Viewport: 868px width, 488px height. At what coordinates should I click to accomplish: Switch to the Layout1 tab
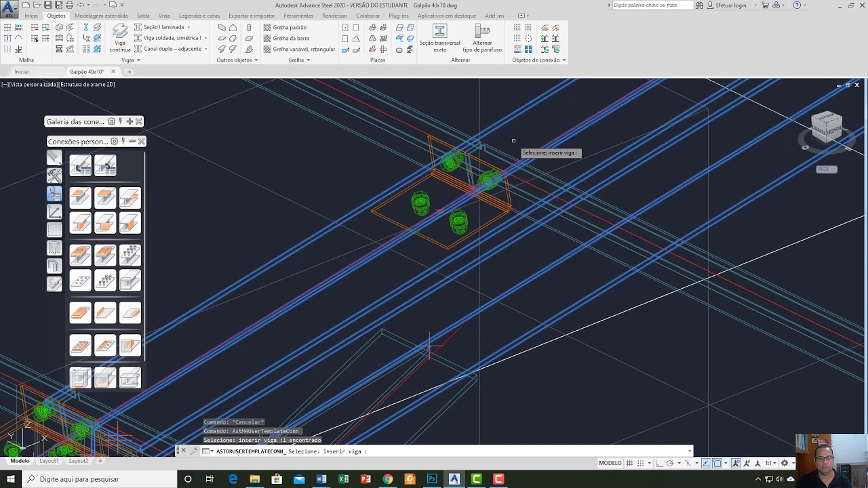point(49,461)
